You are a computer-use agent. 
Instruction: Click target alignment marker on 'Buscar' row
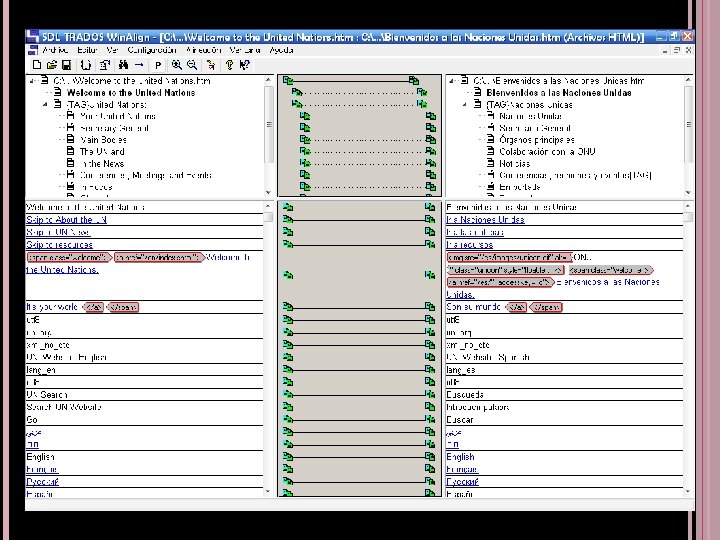pyautogui.click(x=430, y=419)
